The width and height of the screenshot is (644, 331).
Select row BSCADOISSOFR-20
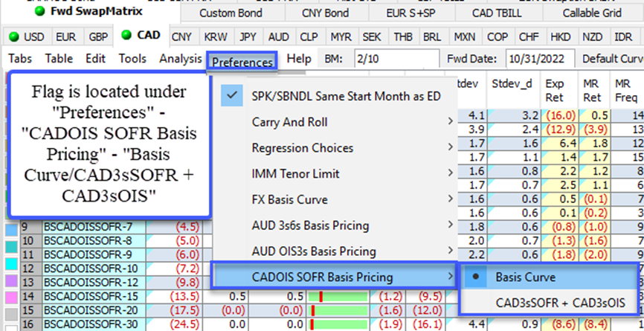[94, 310]
